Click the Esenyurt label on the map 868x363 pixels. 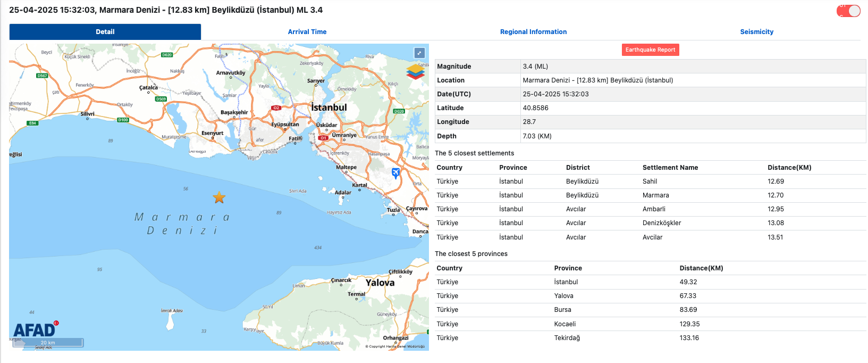click(213, 133)
